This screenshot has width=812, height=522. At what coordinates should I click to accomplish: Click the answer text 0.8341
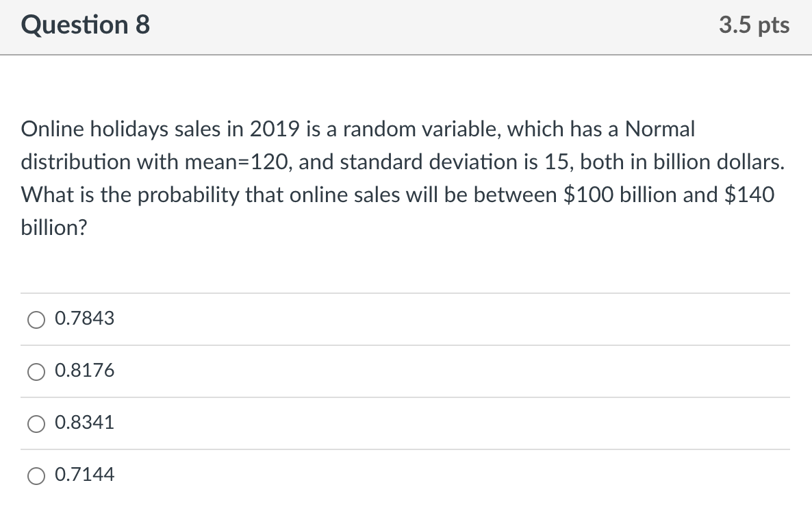coord(84,423)
